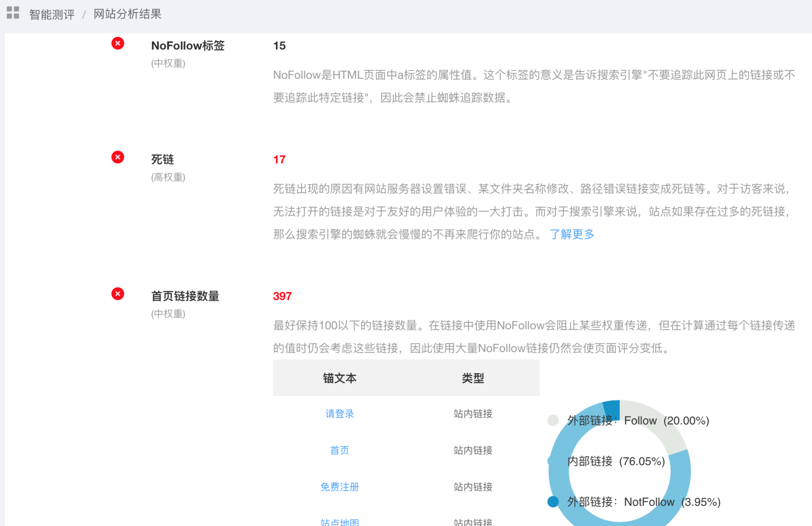Screen dimensions: 812x526
Task: Open the 站点地图 anchor link
Action: point(340,522)
